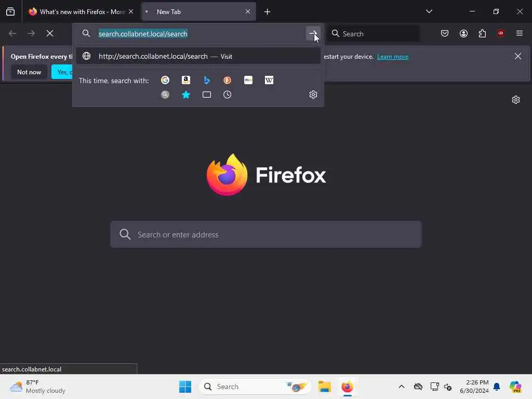Search this time with eBay
This screenshot has height=399, width=532.
coord(248,80)
